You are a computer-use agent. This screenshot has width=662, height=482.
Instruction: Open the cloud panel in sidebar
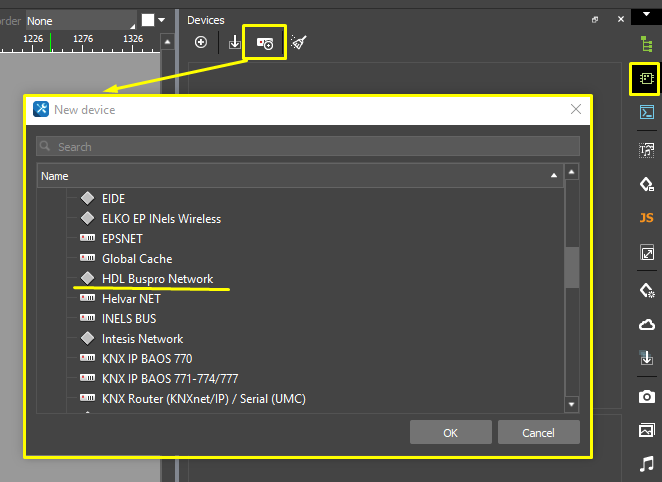click(646, 324)
